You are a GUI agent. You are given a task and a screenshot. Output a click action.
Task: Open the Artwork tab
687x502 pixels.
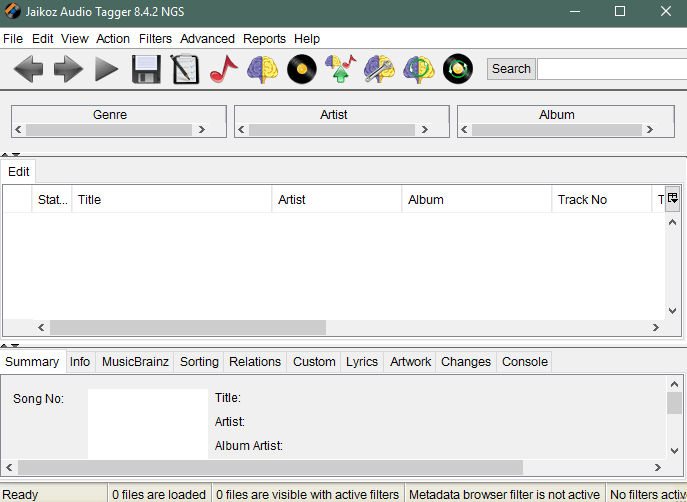pos(410,362)
